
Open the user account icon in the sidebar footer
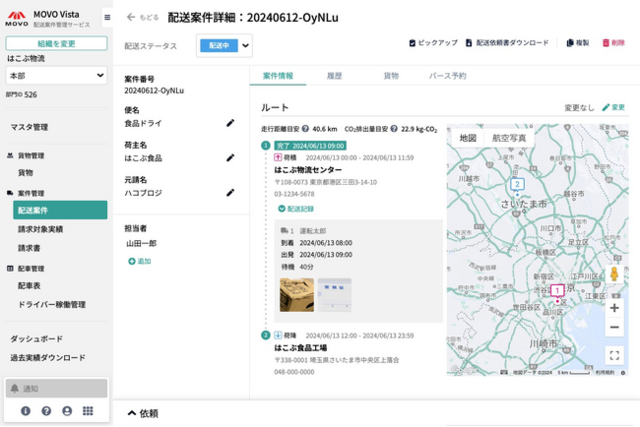(x=67, y=411)
